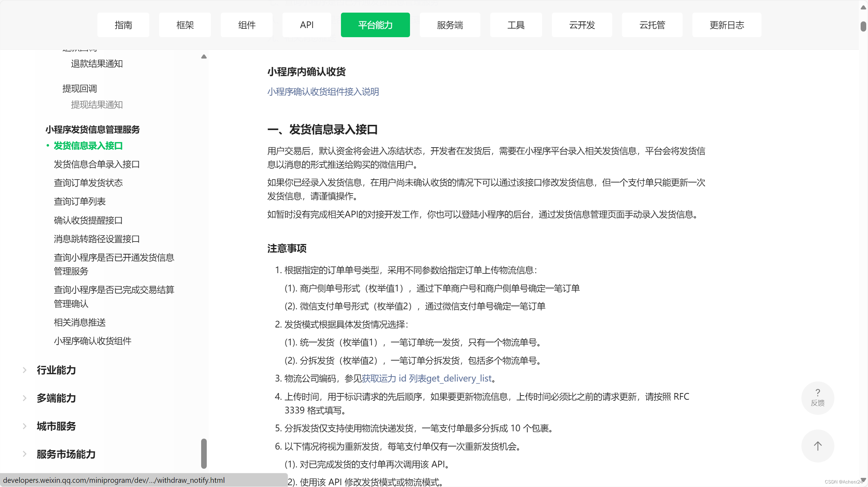Click the sidebar scrollbar thumb
This screenshot has width=868, height=487.
(204, 453)
